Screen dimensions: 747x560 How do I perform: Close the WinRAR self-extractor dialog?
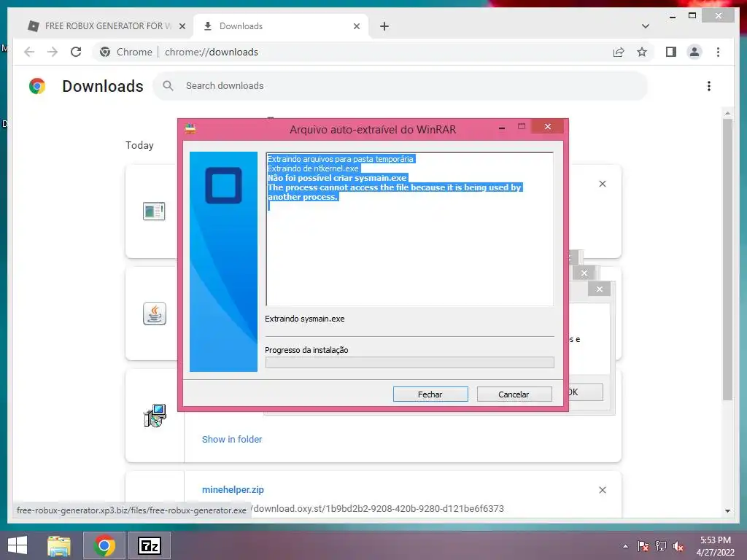547,127
